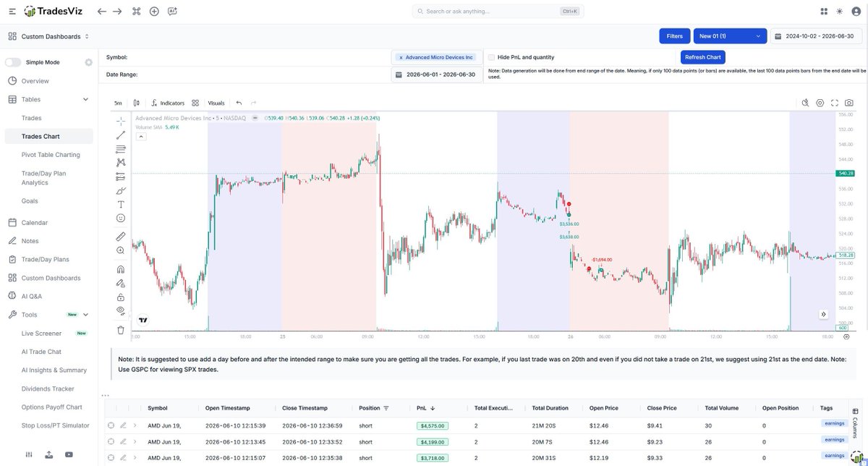Select the forecasting and position tool

[x=121, y=177]
